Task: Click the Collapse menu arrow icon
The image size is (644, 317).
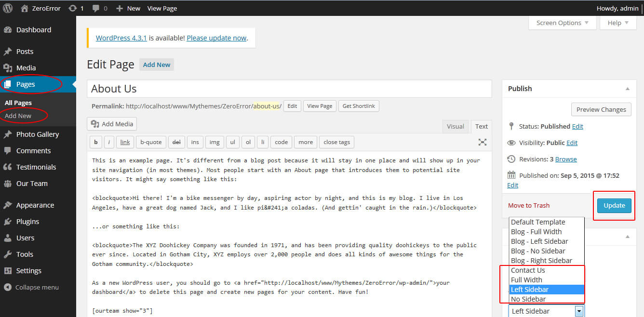Action: (7, 287)
